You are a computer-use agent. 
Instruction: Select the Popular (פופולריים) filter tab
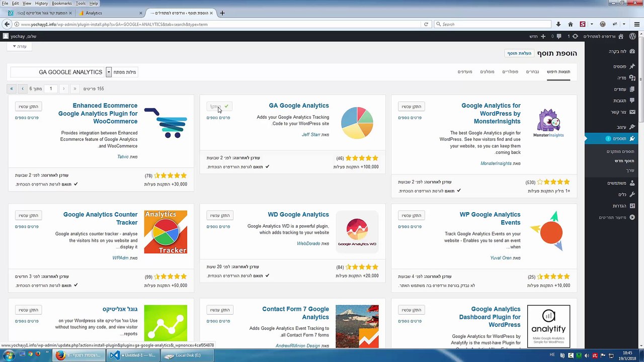(x=510, y=72)
